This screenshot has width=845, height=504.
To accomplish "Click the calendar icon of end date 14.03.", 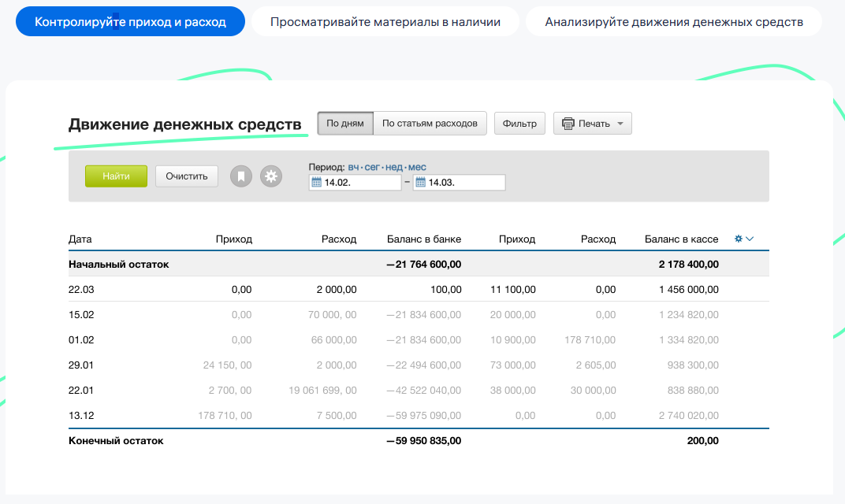I will (420, 183).
